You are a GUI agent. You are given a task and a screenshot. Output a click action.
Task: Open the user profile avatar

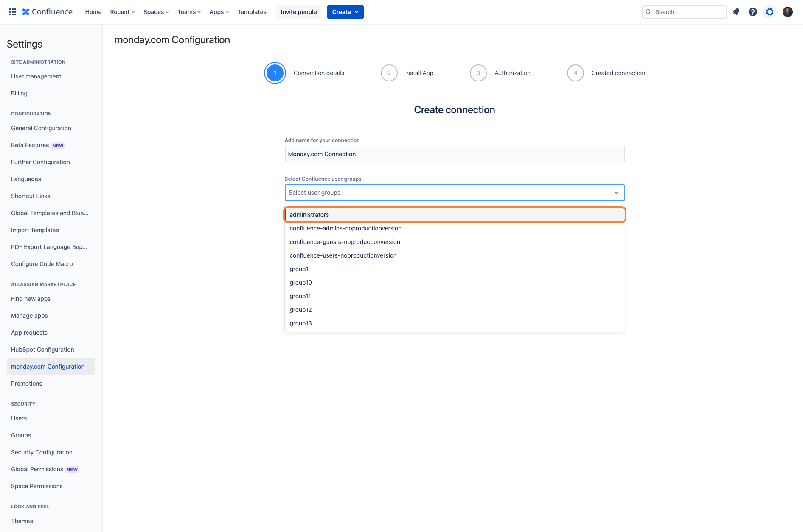(788, 12)
